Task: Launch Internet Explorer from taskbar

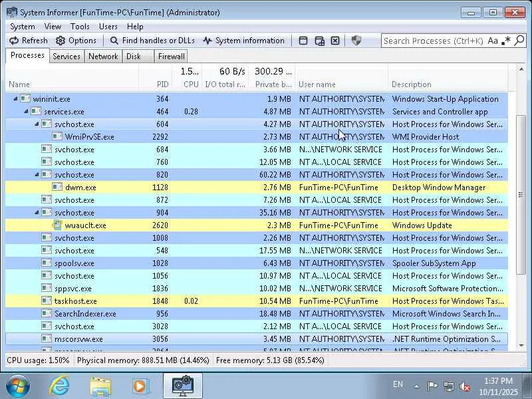Action: point(59,386)
